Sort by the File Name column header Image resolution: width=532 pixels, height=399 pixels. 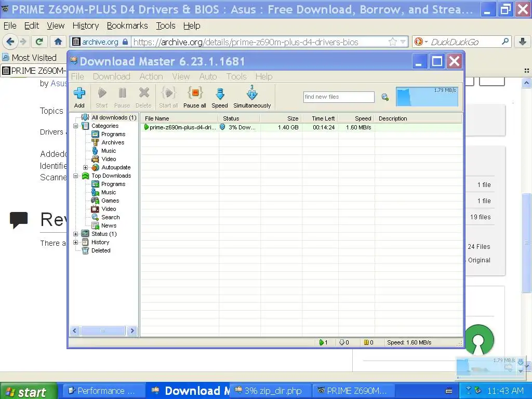coord(179,118)
